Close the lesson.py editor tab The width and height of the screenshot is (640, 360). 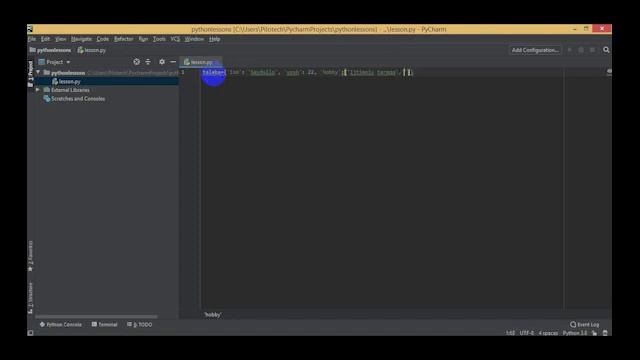[x=218, y=62]
